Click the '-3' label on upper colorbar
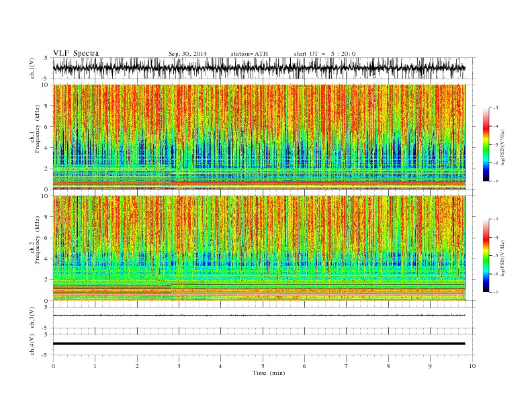 point(496,108)
